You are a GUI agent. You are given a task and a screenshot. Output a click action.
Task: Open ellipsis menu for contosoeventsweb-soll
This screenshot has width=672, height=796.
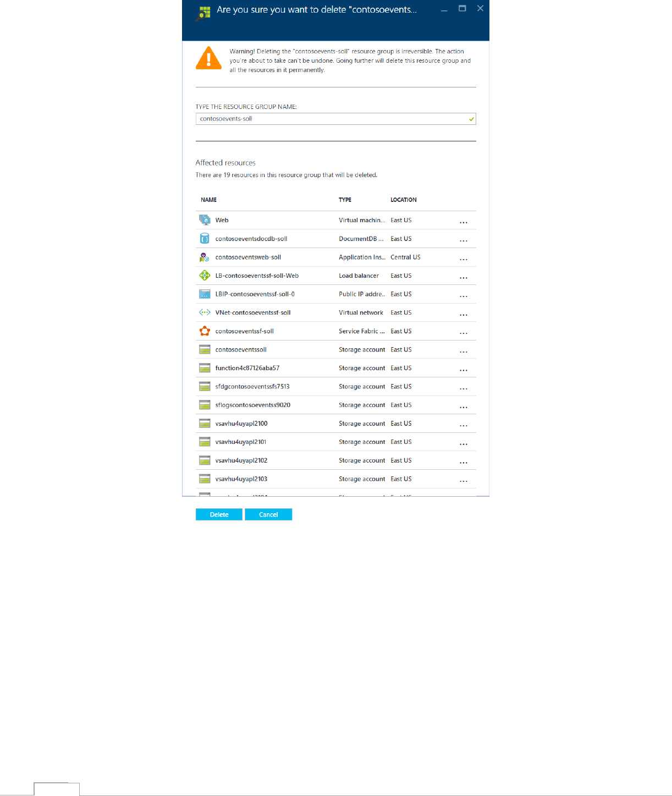point(464,259)
